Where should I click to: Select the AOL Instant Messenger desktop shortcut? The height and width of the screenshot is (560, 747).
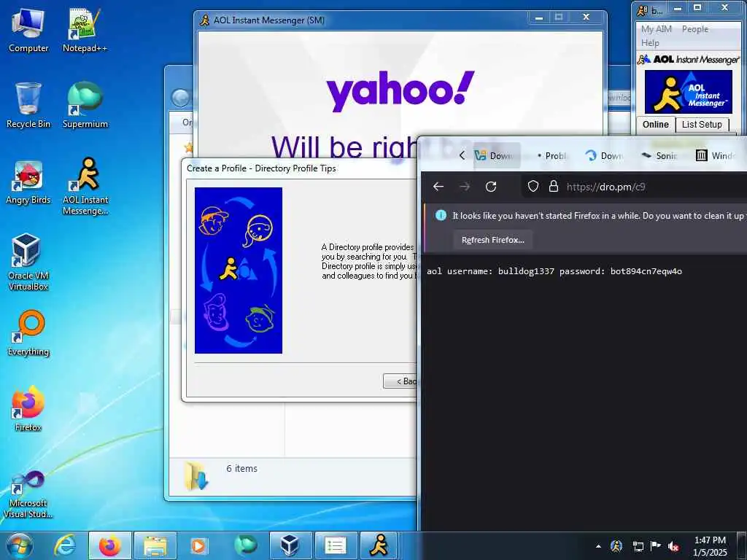(85, 186)
